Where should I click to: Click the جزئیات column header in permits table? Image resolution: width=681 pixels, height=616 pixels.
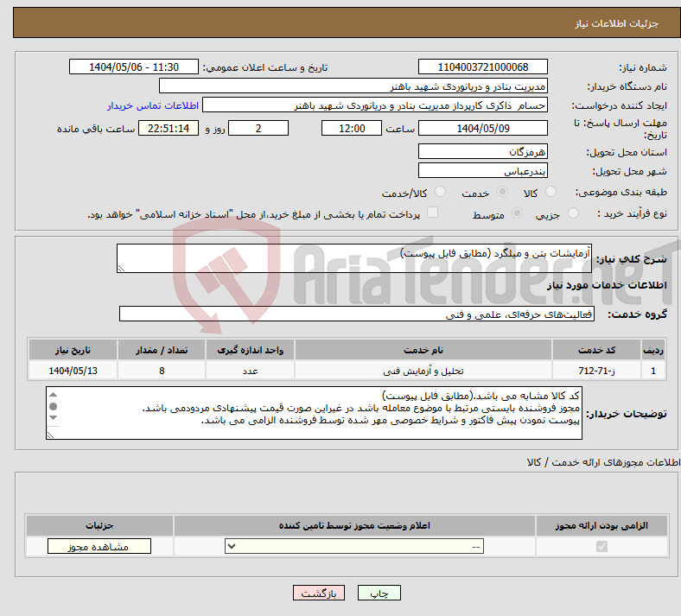pyautogui.click(x=99, y=525)
